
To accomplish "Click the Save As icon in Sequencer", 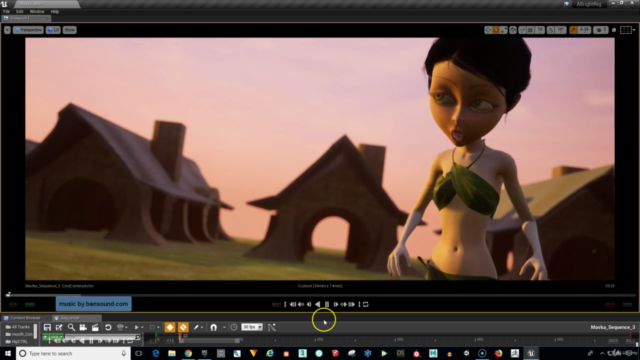I will 59,327.
